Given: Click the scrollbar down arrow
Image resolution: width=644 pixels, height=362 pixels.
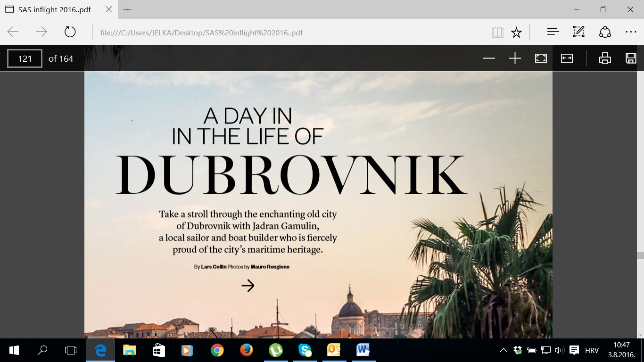Looking at the screenshot, I should (640, 334).
